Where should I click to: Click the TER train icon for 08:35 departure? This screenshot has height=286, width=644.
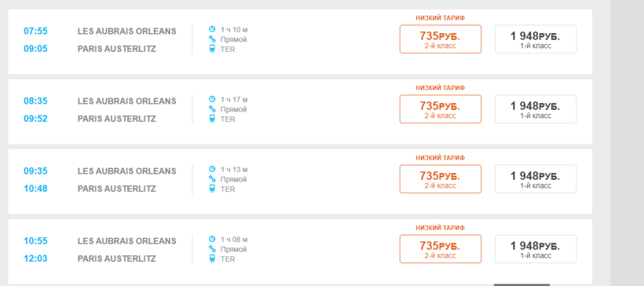pos(212,119)
